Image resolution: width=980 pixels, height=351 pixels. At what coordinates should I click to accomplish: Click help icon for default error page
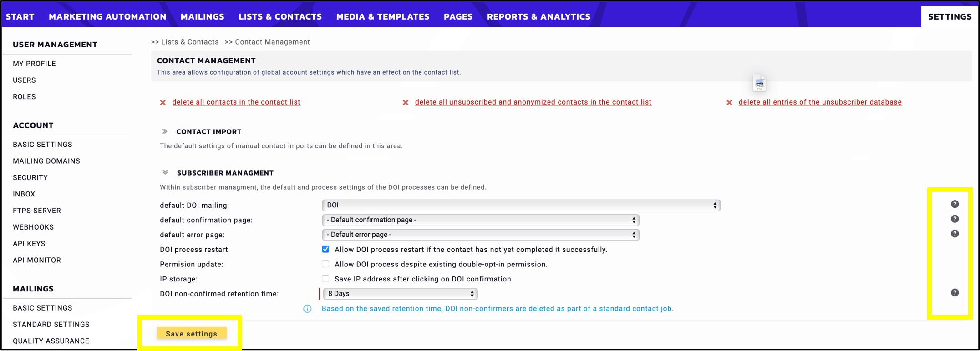coord(955,234)
